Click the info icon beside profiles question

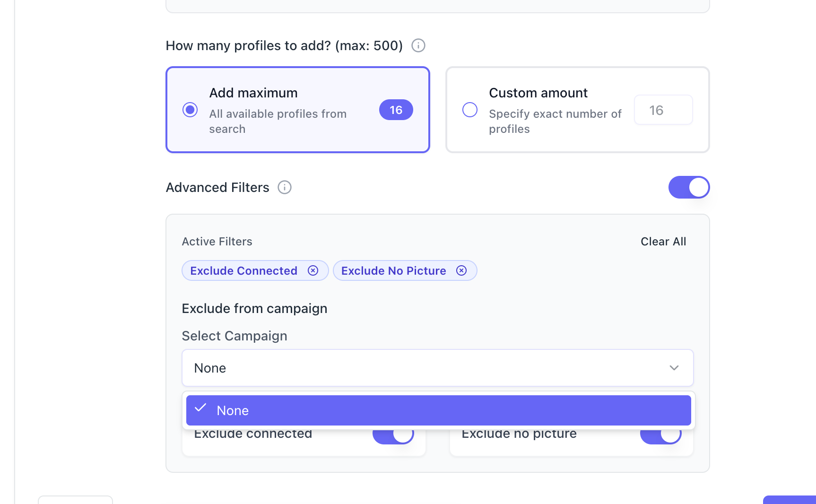[x=418, y=45]
